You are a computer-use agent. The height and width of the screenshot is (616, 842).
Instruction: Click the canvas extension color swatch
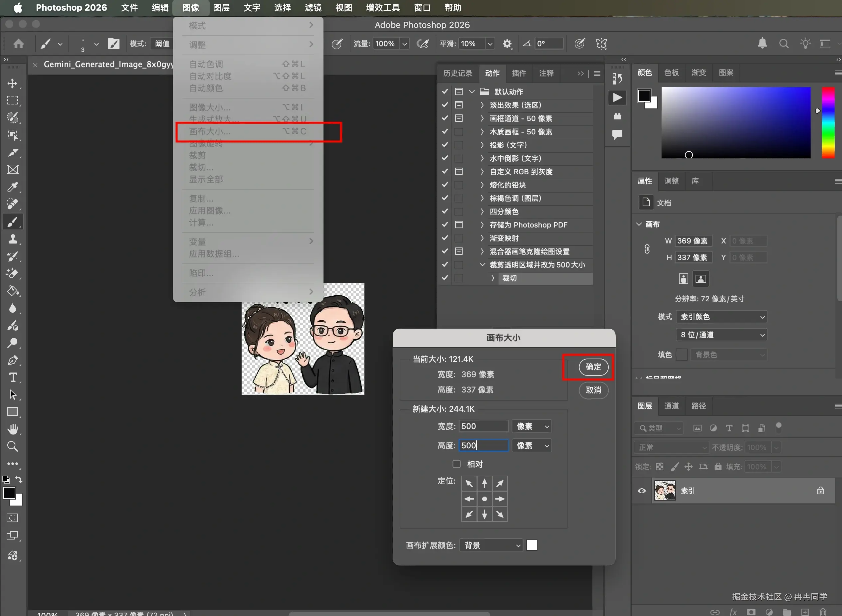[531, 545]
